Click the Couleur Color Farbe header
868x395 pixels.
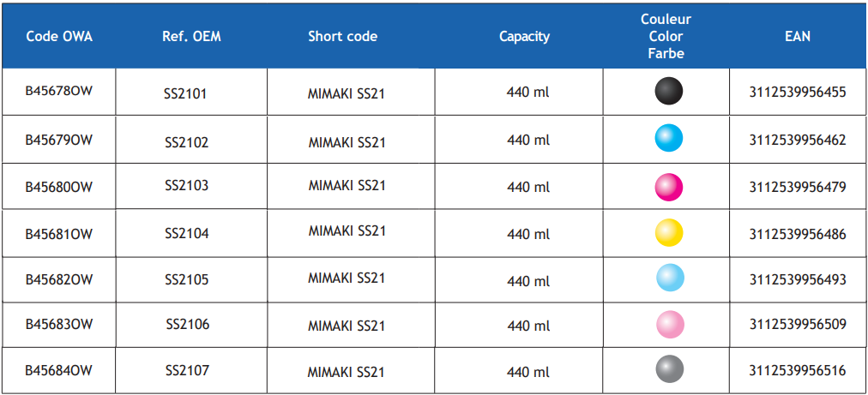coord(666,37)
